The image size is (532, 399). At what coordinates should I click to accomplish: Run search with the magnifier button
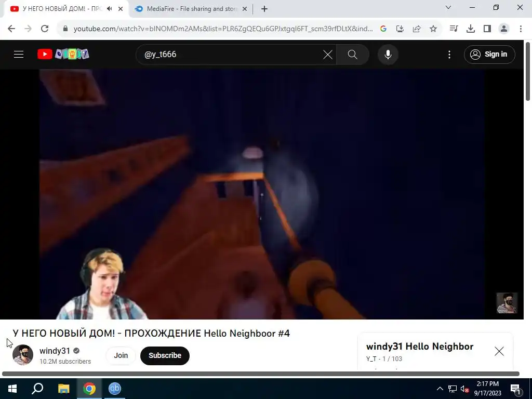click(x=353, y=54)
